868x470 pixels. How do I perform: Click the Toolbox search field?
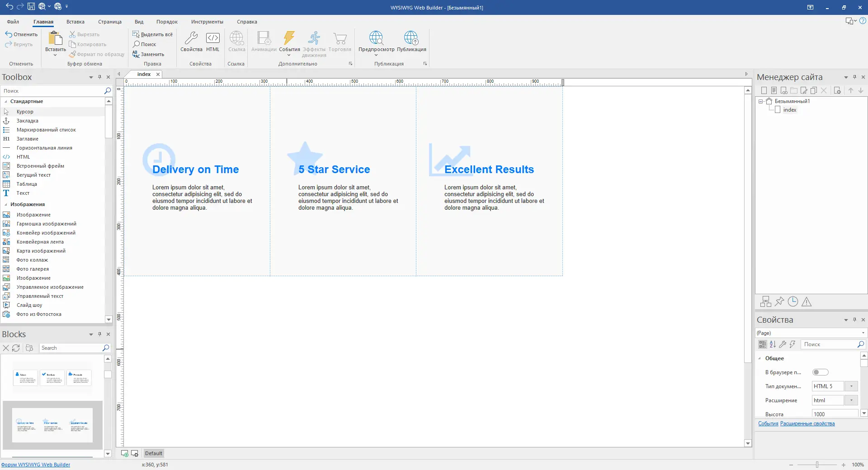[x=52, y=91]
